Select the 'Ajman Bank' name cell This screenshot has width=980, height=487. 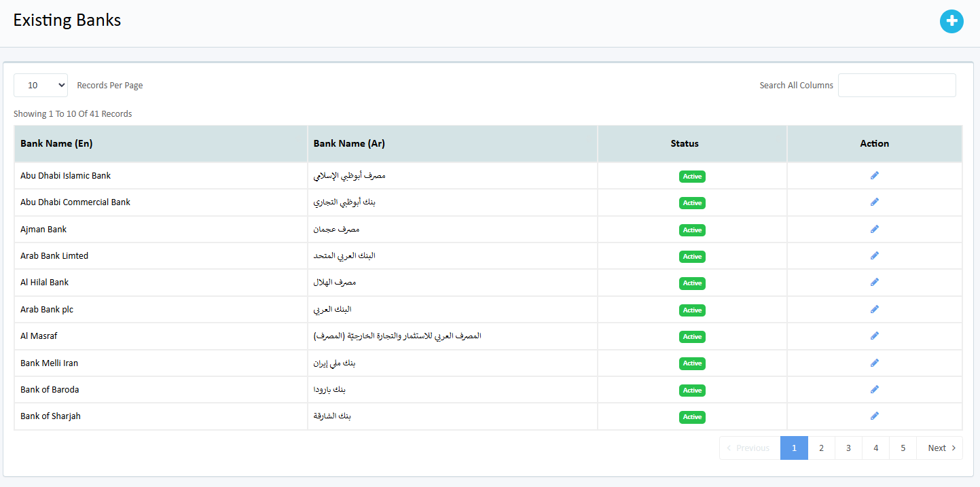tap(161, 230)
